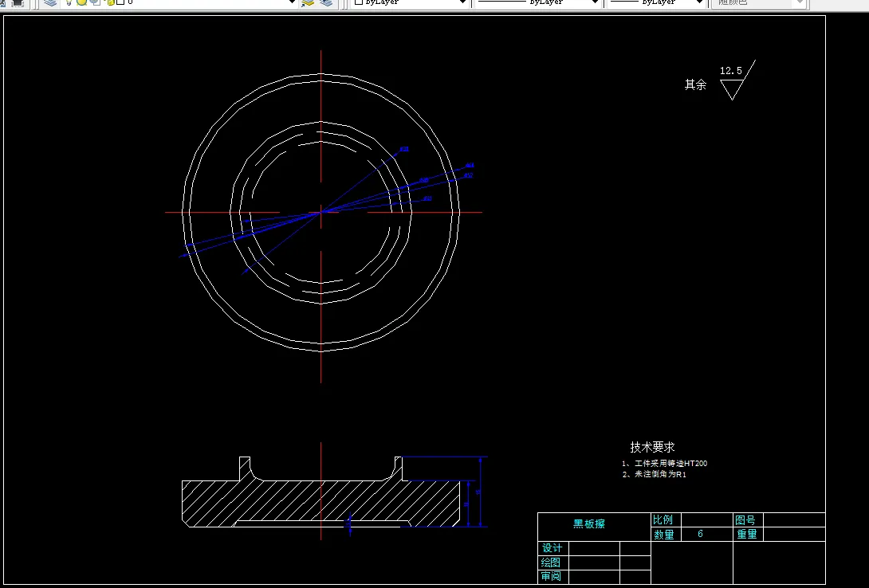Image resolution: width=869 pixels, height=588 pixels.
Task: Select the note mentioning R1
Action: point(655,475)
